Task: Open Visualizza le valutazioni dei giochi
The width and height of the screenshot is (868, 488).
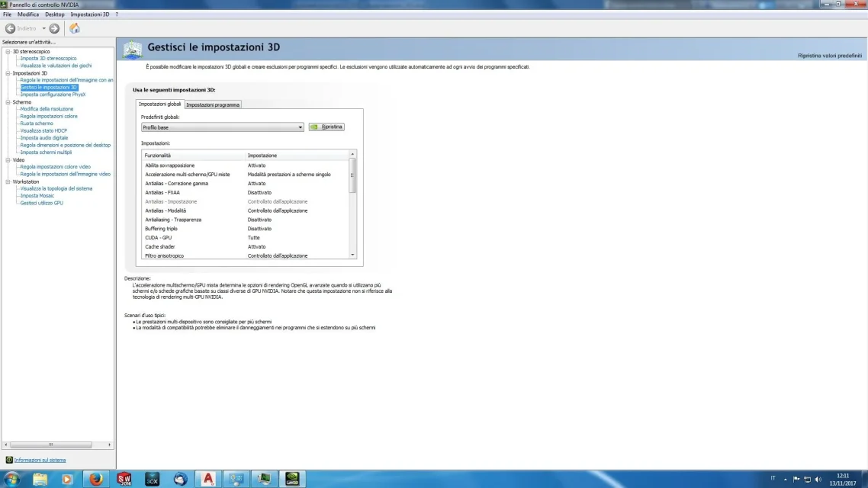Action: pos(56,66)
